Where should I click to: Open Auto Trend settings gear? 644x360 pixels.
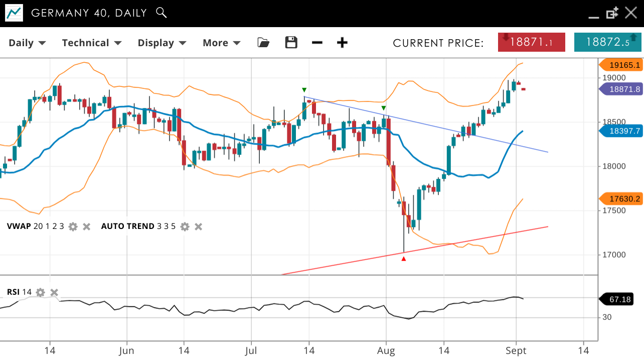click(x=185, y=226)
